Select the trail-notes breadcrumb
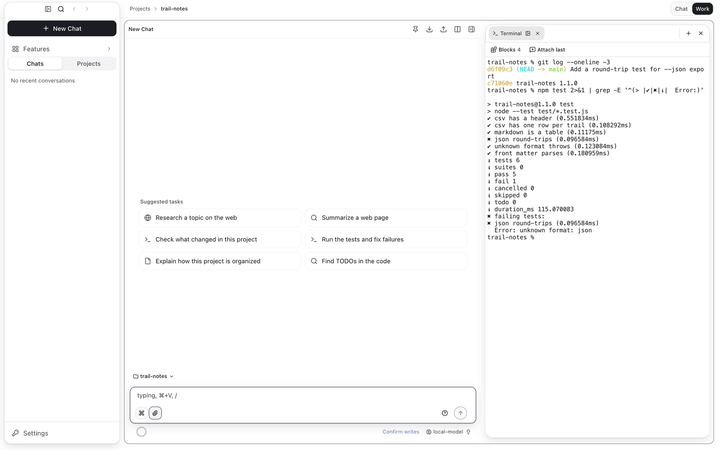Viewport: 720px width, 450px height. (x=174, y=9)
